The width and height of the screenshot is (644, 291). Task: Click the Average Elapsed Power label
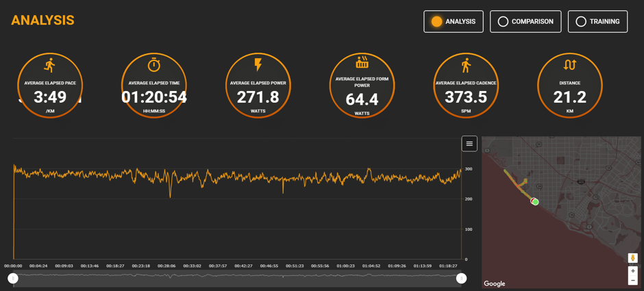258,83
